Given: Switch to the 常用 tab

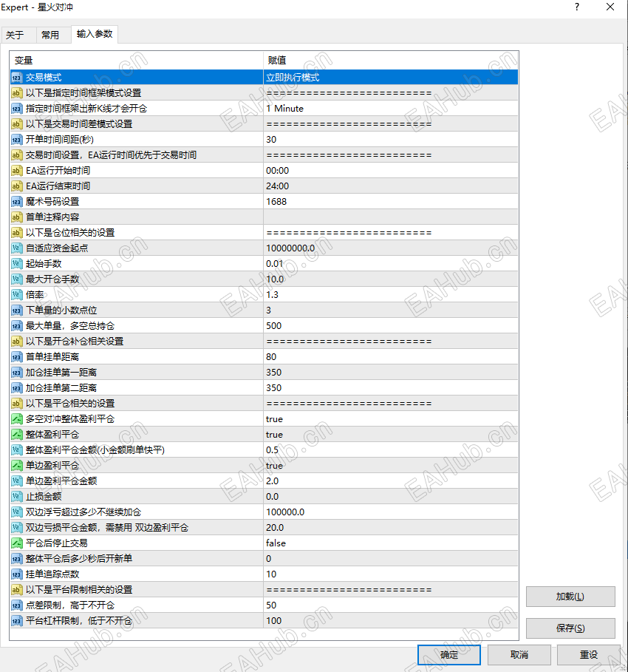Looking at the screenshot, I should [x=50, y=35].
